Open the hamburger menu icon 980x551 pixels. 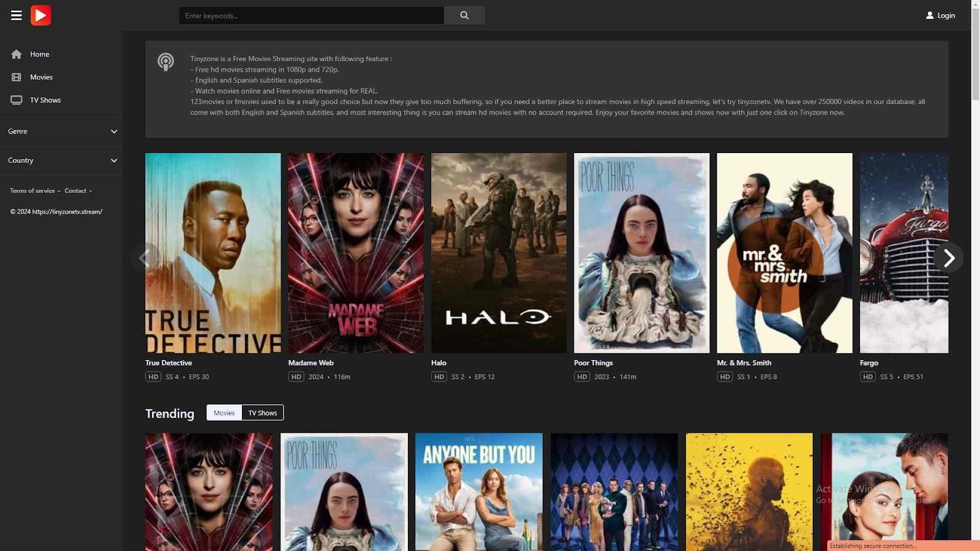pos(17,15)
